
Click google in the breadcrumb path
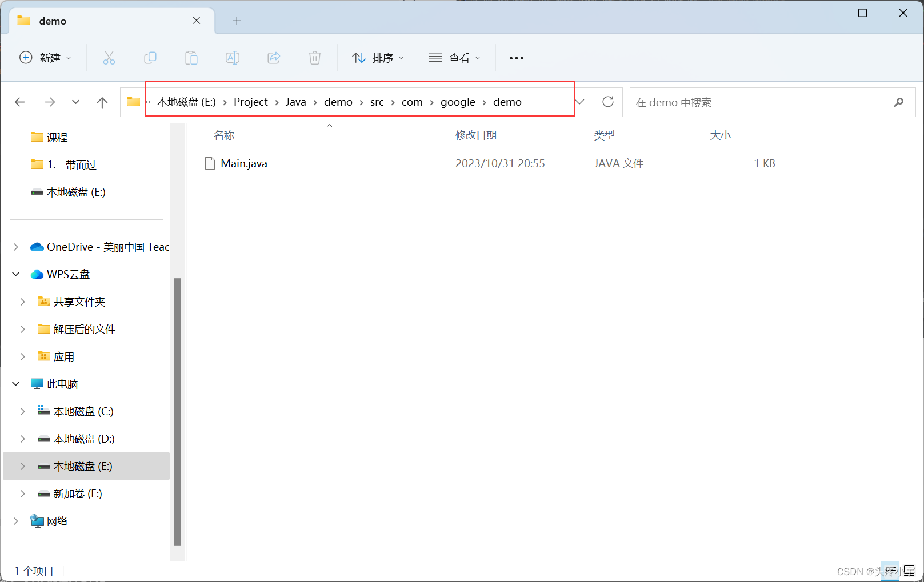458,102
